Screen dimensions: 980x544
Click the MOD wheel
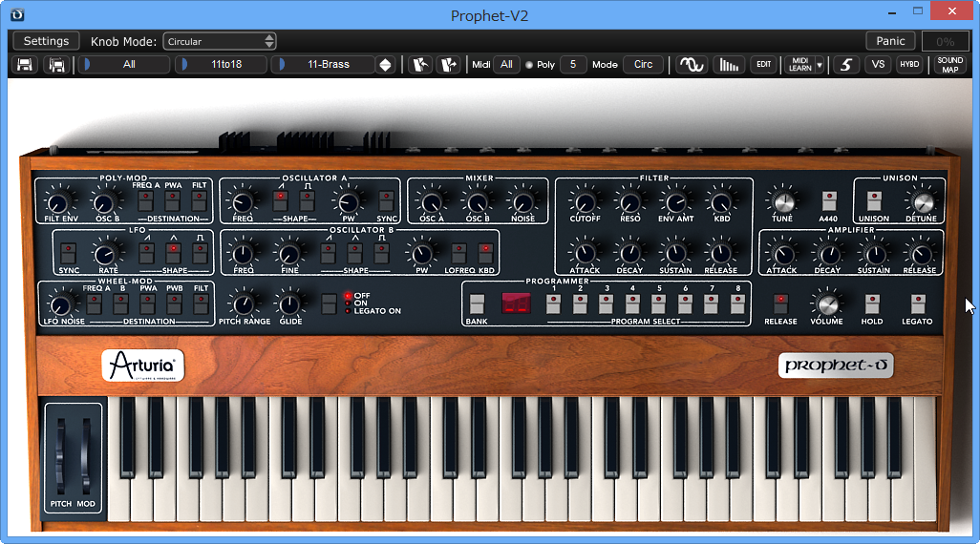(86, 456)
